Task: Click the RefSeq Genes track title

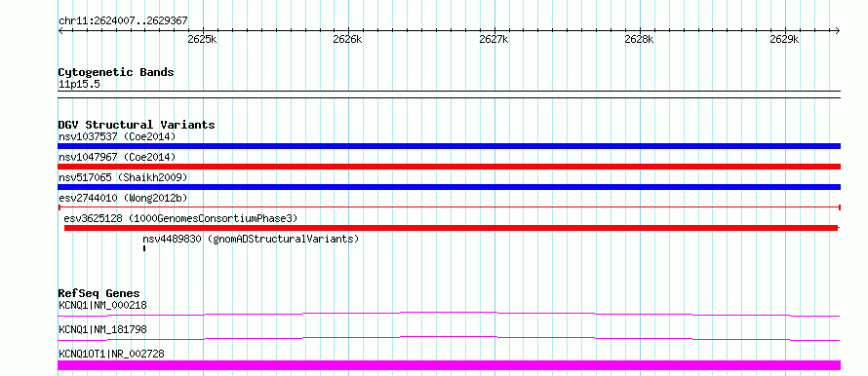Action: 99,293
